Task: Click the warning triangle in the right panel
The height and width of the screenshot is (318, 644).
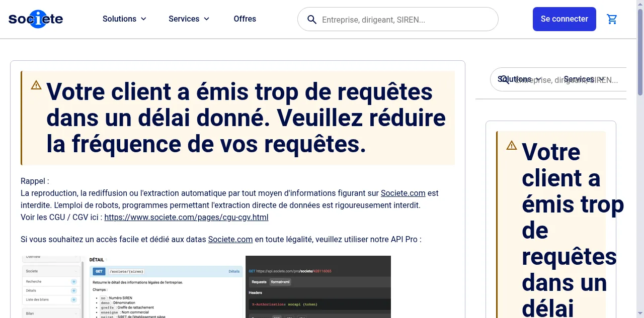Action: coord(512,145)
